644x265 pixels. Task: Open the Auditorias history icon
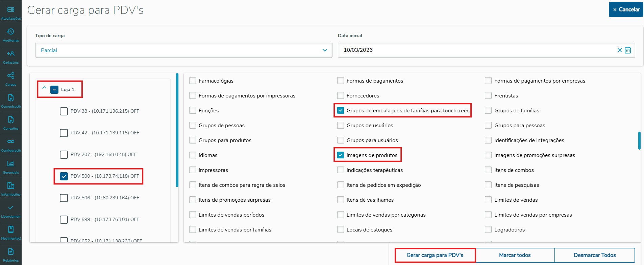coord(11,31)
